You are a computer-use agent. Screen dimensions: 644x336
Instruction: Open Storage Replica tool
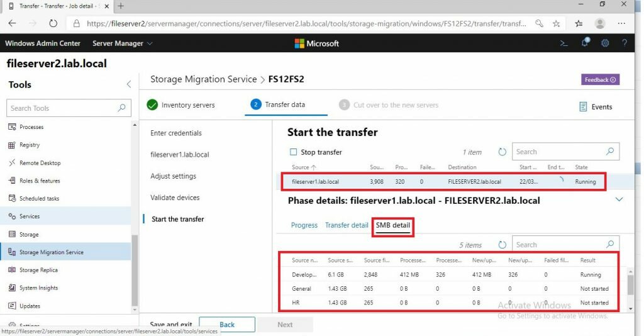[38, 270]
